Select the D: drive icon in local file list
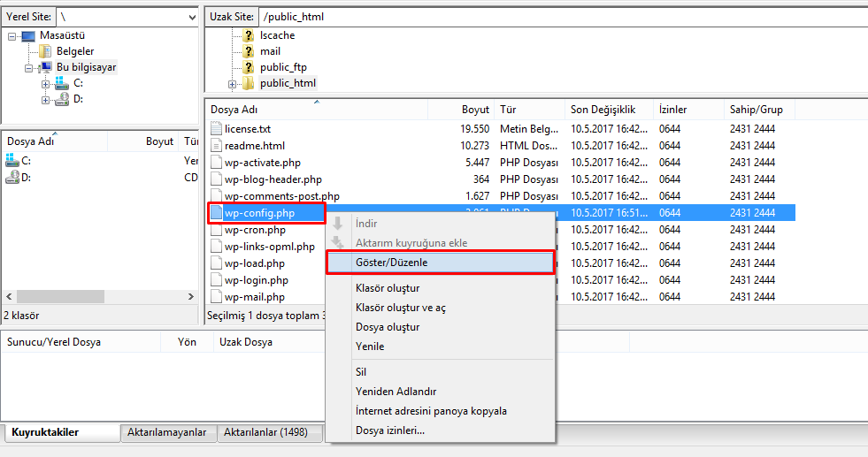 tap(12, 178)
